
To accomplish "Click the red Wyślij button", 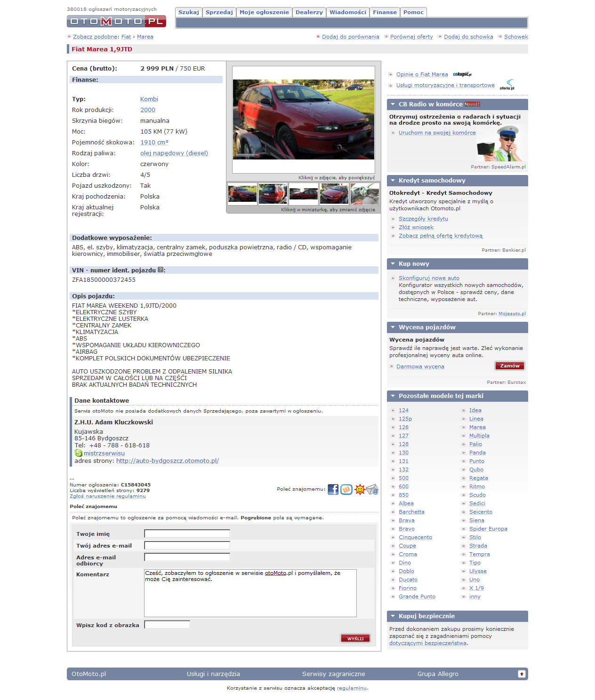I will pos(355,638).
